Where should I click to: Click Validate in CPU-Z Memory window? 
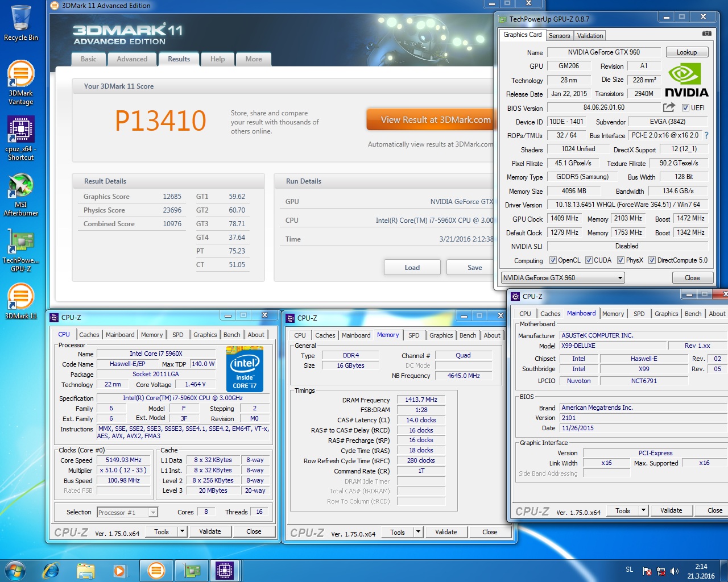[446, 533]
